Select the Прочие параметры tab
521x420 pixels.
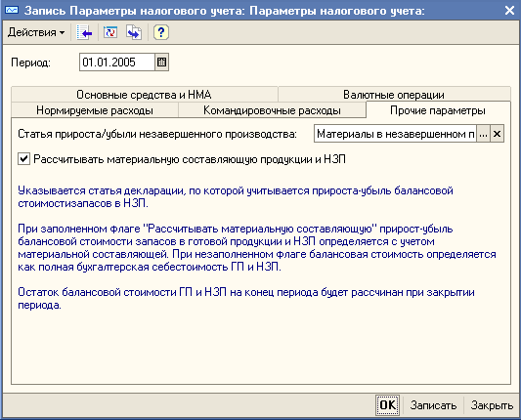438,110
